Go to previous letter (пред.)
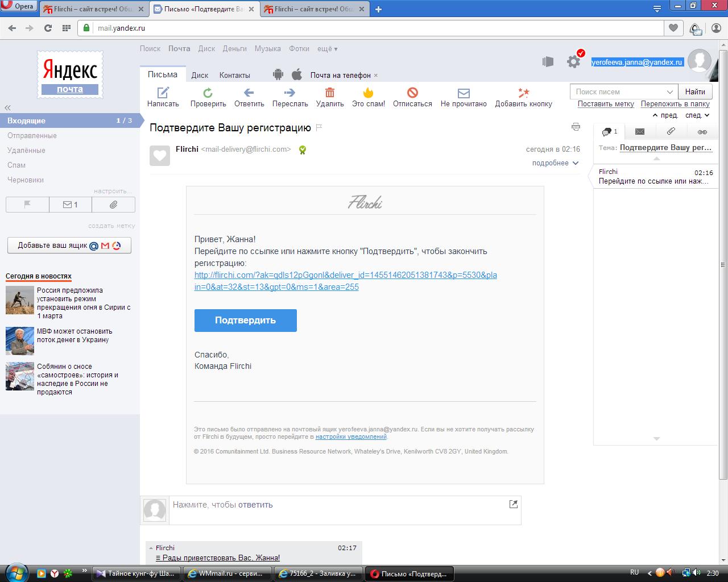The width and height of the screenshot is (728, 582). [x=665, y=115]
